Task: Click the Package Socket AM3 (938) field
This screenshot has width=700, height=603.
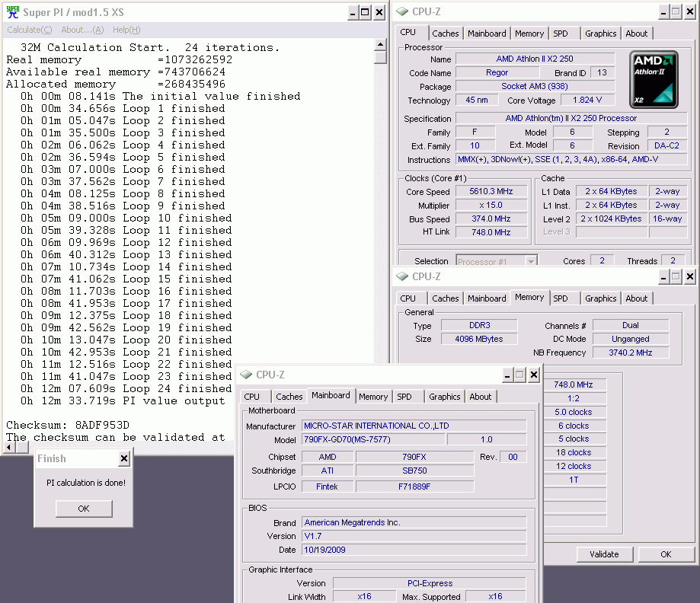Action: click(535, 86)
